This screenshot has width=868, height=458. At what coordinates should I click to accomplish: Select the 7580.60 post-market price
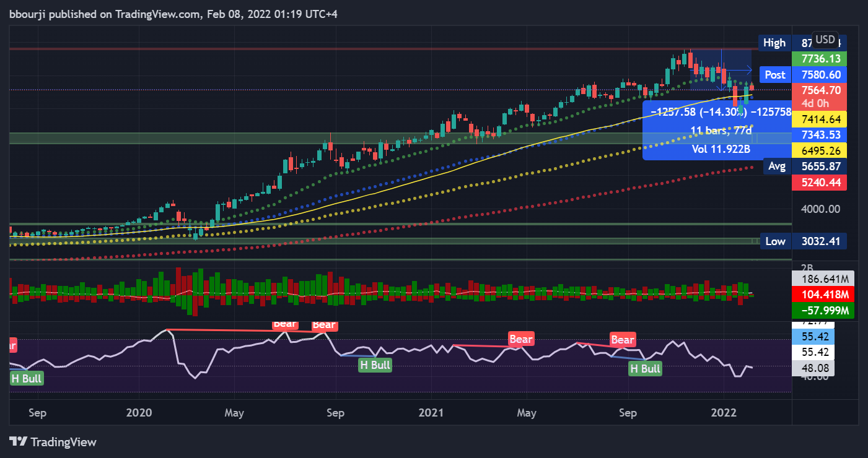(x=821, y=74)
